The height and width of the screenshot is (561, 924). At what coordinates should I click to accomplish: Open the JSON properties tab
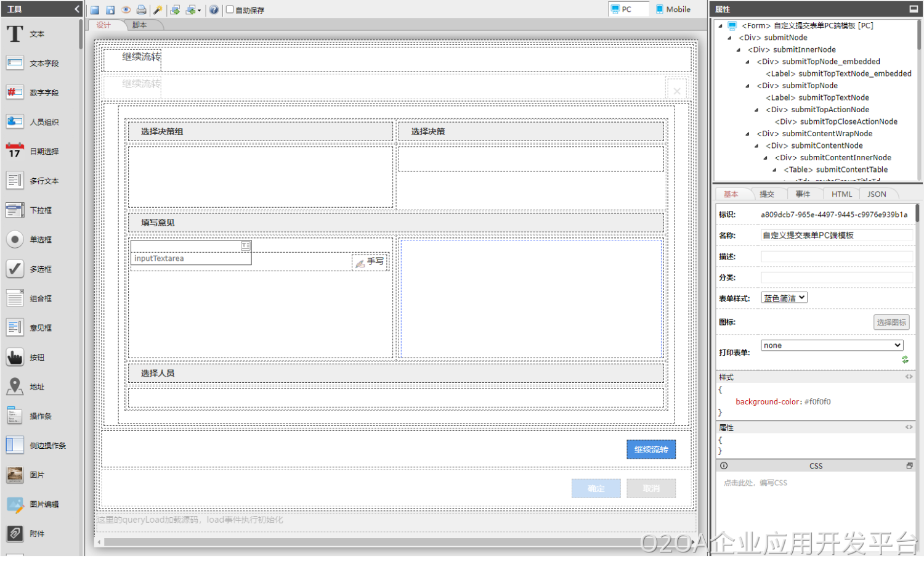click(877, 194)
